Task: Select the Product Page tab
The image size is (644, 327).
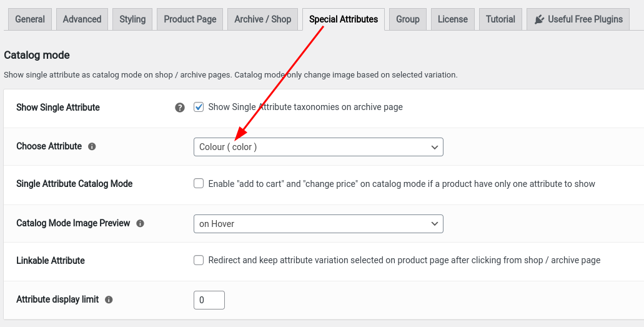Action: [190, 19]
